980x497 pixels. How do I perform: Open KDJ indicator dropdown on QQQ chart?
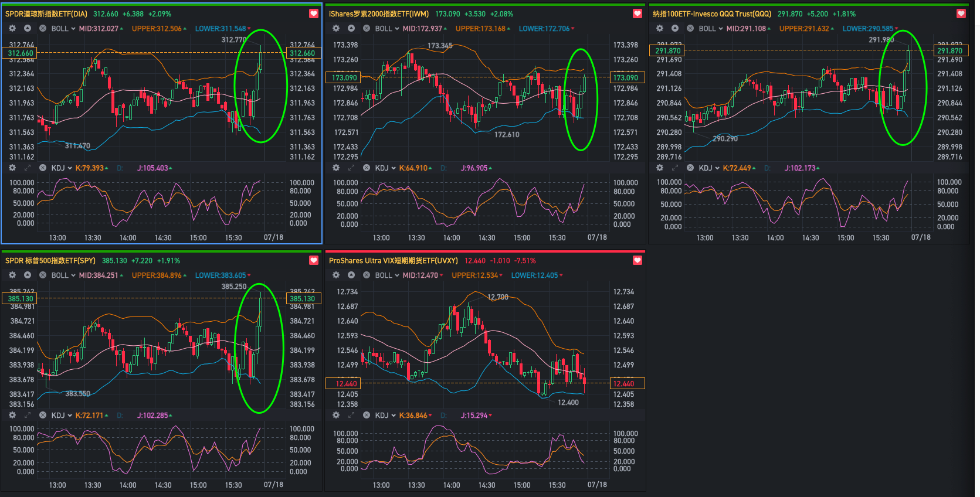point(709,168)
